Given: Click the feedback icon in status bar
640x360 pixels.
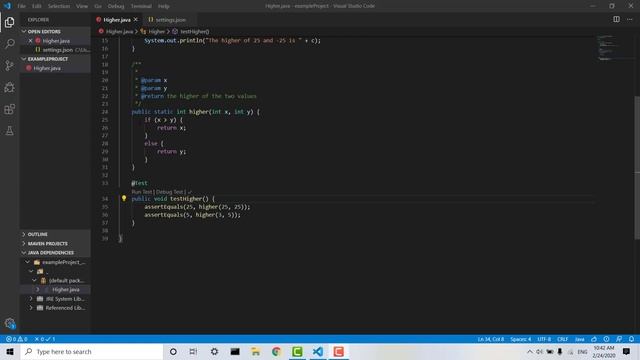Looking at the screenshot, I should [x=619, y=339].
